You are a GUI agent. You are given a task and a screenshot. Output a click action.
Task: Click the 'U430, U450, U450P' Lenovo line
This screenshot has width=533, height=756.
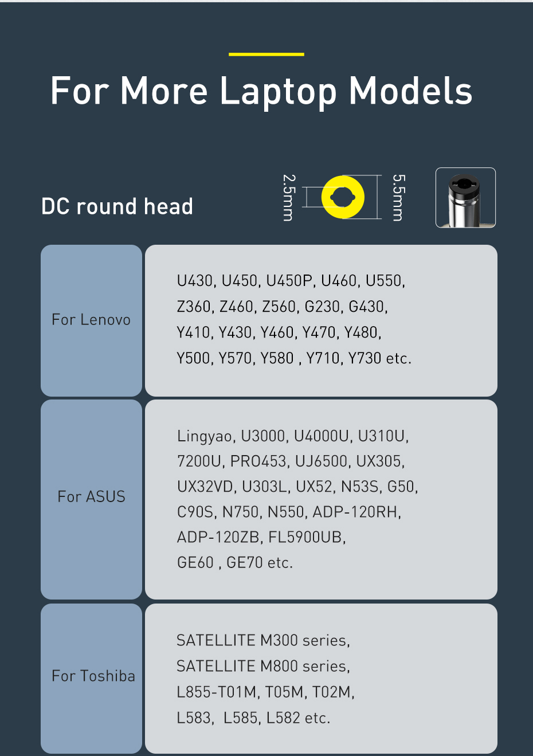click(x=291, y=281)
